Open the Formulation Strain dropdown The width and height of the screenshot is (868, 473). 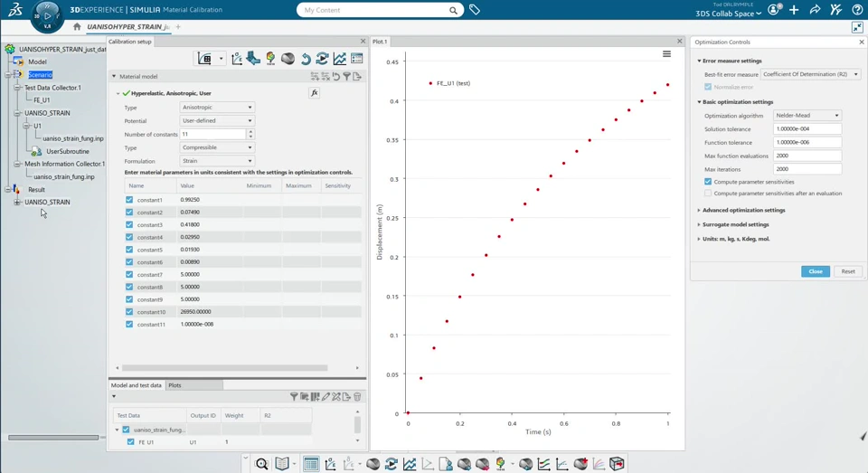pos(216,161)
